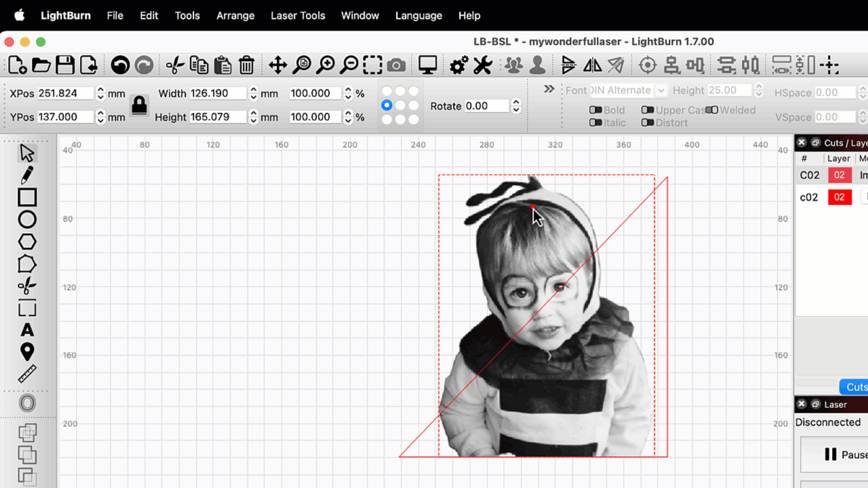The width and height of the screenshot is (868, 488).
Task: Open the Device Settings wrench icon
Action: (x=482, y=66)
